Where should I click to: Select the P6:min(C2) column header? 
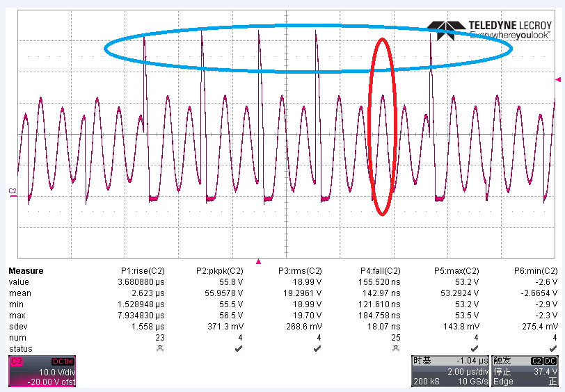tap(536, 270)
